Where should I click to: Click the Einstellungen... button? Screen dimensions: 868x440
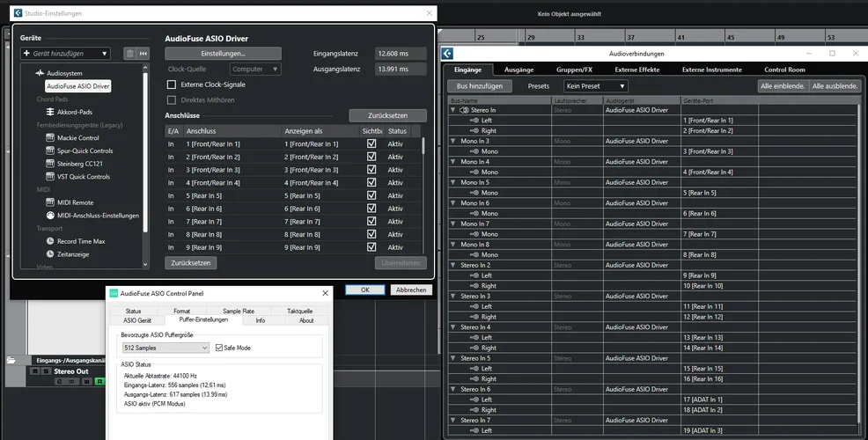pos(223,54)
